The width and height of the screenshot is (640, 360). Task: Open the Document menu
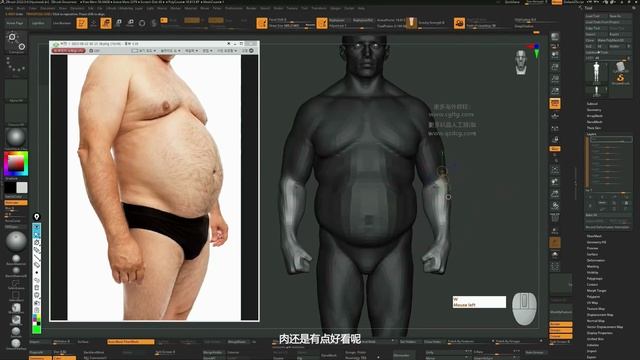[x=48, y=8]
